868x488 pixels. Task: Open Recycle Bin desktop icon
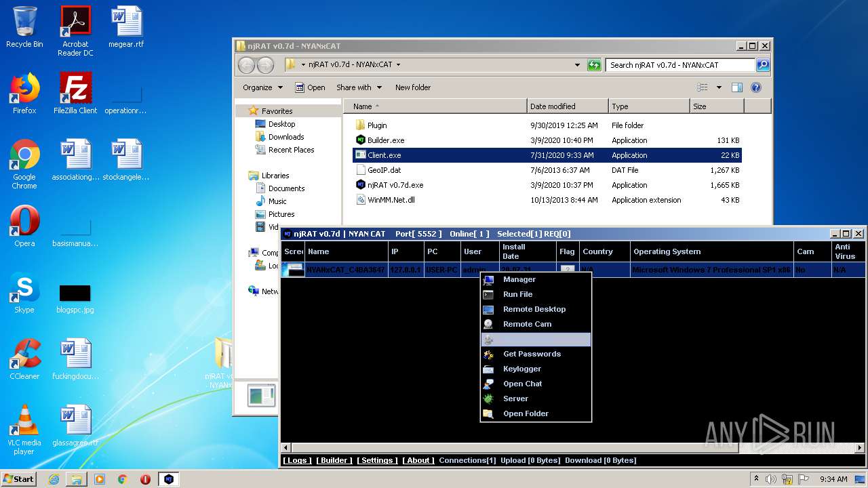[x=24, y=27]
